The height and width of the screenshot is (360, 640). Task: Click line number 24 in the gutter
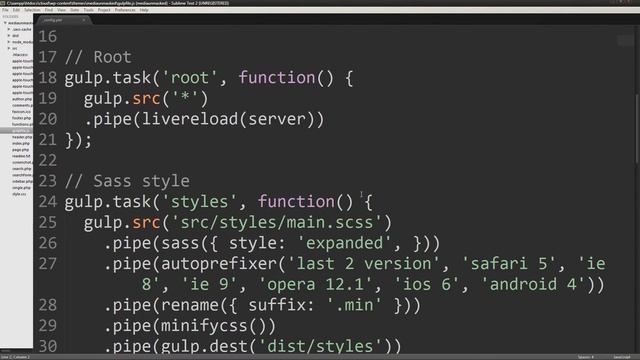pyautogui.click(x=47, y=201)
